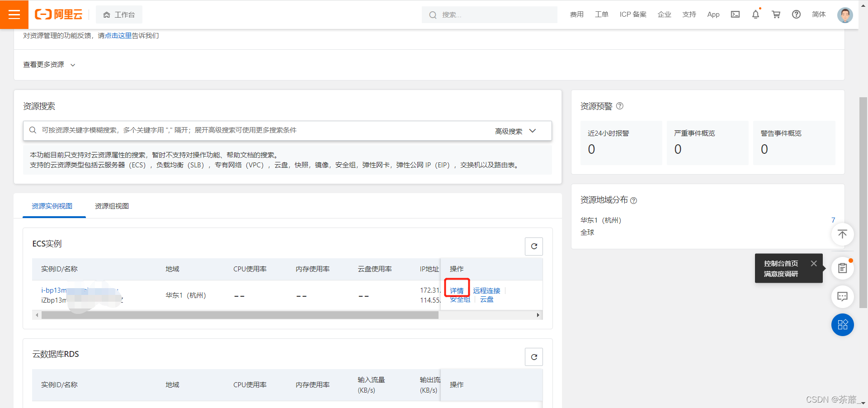Switch to the 资源组视图 tab
The height and width of the screenshot is (408, 868).
point(112,206)
